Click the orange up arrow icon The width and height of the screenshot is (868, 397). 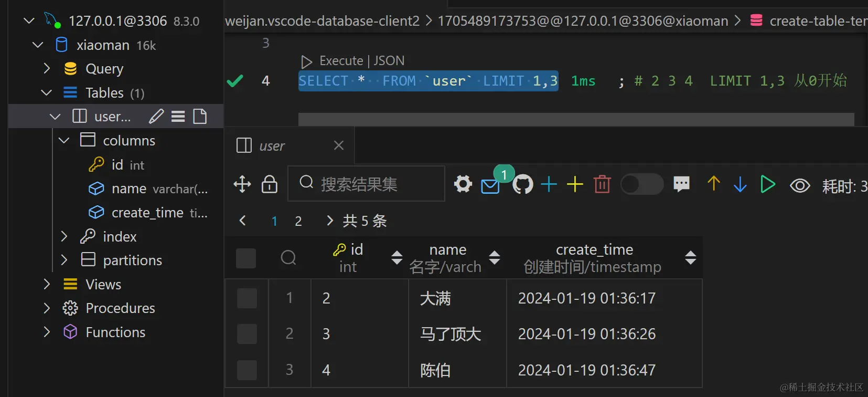[714, 183]
